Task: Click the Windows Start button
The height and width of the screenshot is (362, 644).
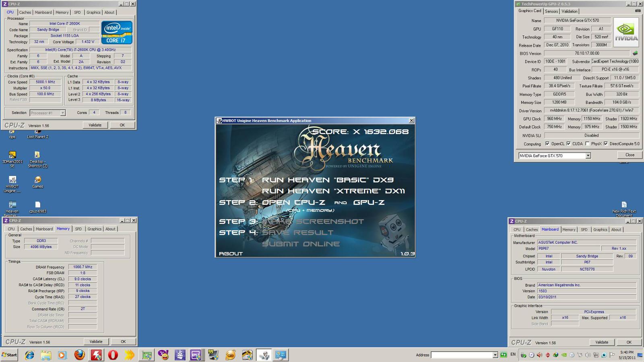Action: click(x=9, y=355)
